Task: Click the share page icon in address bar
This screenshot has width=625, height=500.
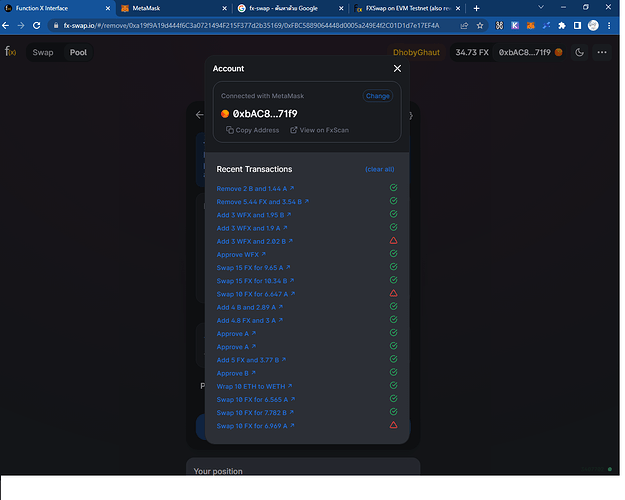Action: [464, 26]
